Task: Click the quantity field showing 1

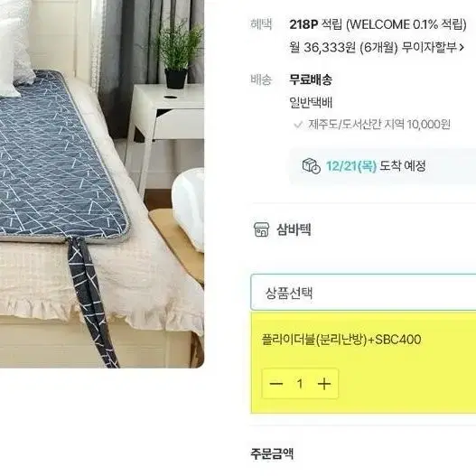Action: [300, 384]
